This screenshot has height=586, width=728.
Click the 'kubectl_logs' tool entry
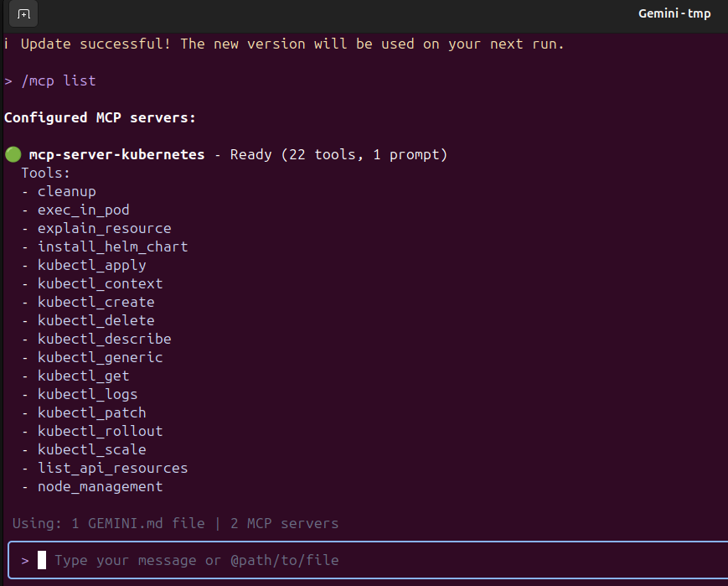pos(87,394)
